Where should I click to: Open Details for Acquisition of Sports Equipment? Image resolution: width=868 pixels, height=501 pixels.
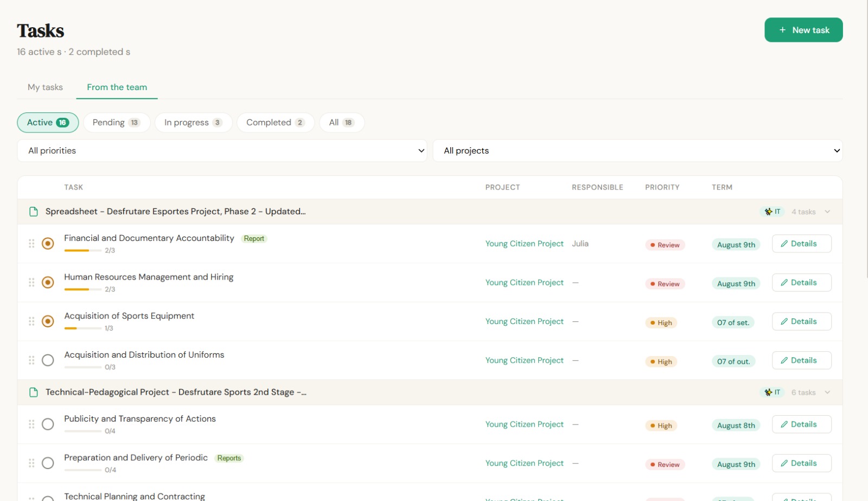(801, 321)
